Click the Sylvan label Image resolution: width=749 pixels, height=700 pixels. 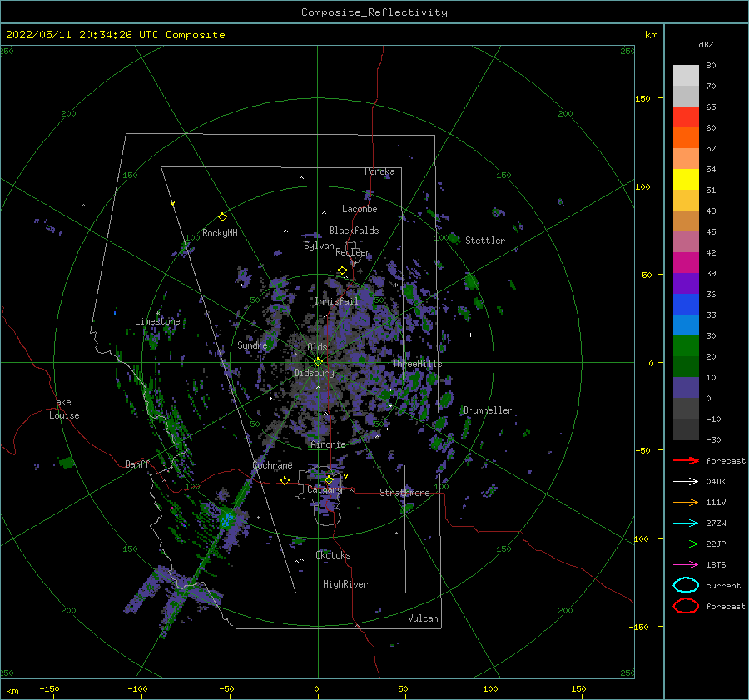319,246
